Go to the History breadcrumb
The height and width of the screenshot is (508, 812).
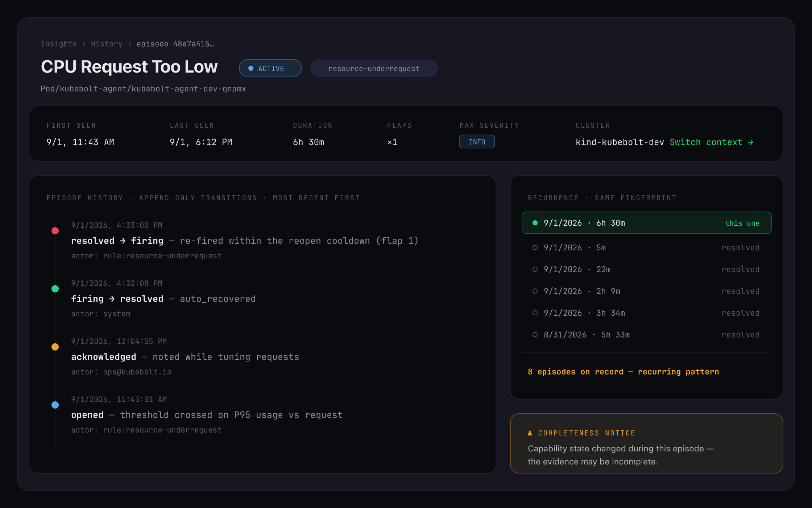(107, 44)
